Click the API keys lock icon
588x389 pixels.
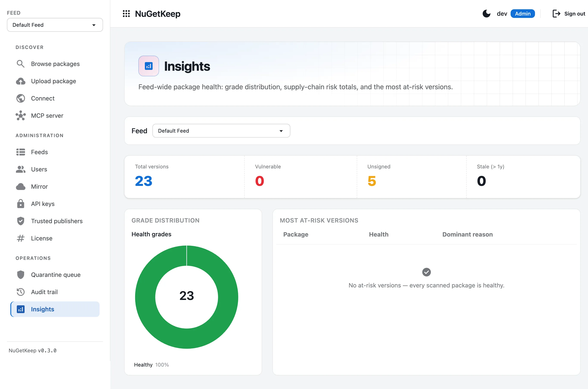point(20,204)
